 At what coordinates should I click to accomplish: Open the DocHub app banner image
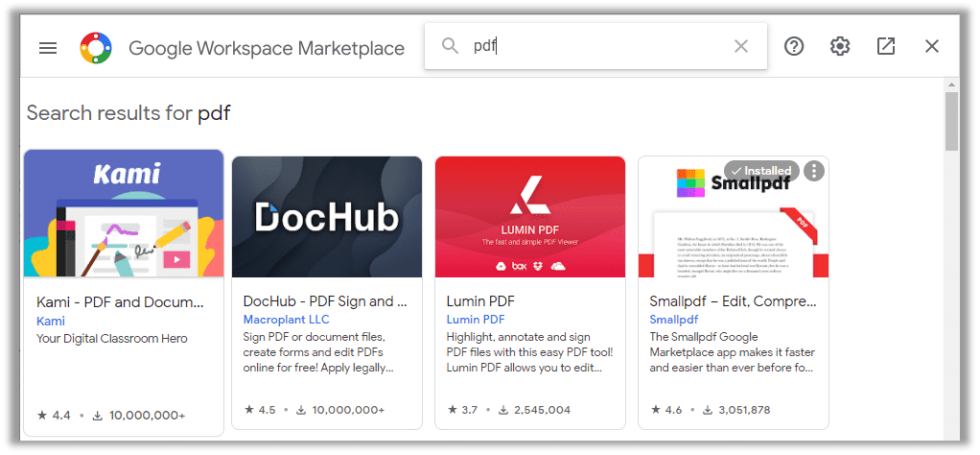click(327, 217)
